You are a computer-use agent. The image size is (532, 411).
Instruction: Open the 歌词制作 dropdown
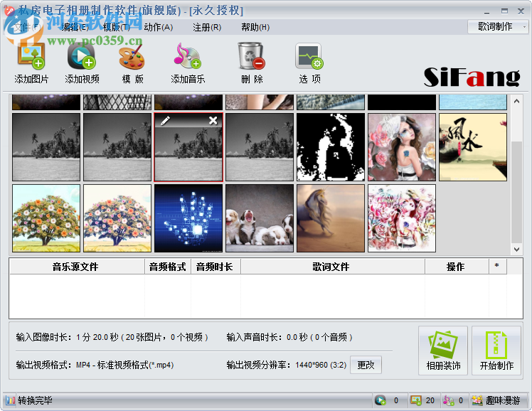click(x=498, y=26)
